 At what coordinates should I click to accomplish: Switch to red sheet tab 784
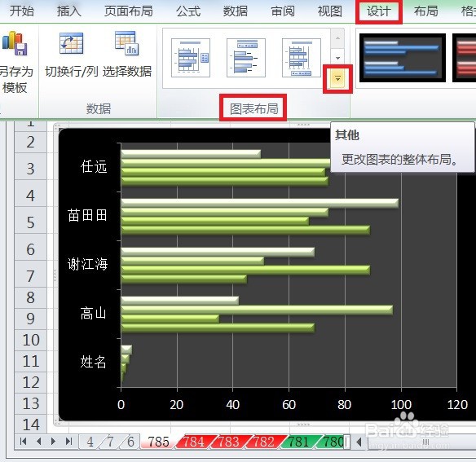pos(194,442)
